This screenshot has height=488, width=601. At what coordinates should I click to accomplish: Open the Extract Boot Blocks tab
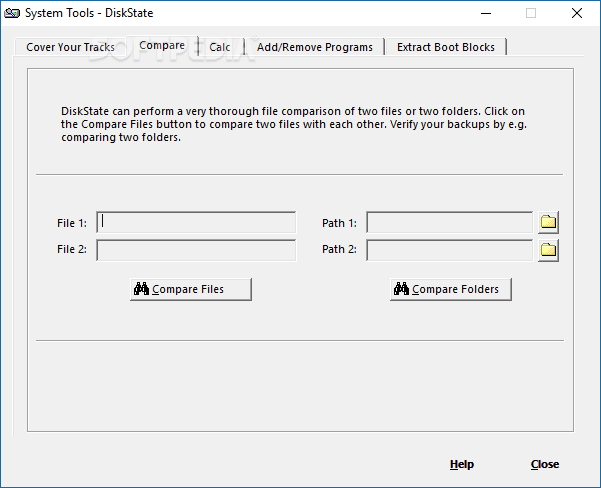coord(446,47)
